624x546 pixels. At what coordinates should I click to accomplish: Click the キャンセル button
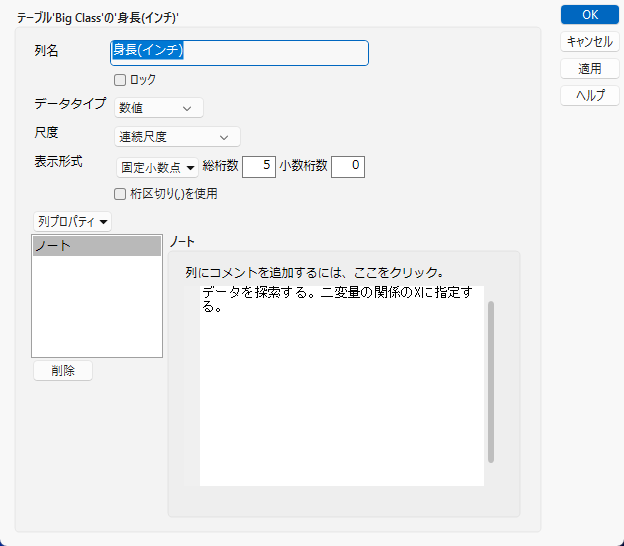(590, 42)
